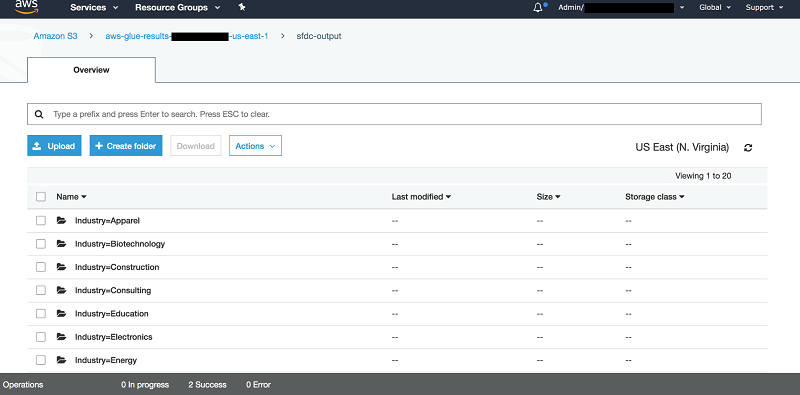The image size is (800, 395).
Task: Open the Resource Groups menu
Action: tap(178, 8)
